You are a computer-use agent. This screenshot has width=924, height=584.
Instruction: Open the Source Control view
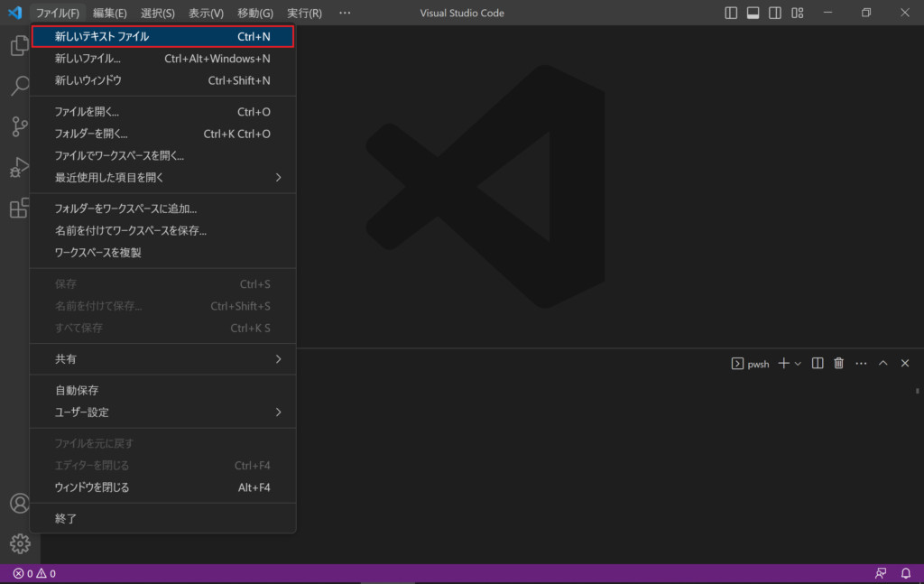coord(20,126)
